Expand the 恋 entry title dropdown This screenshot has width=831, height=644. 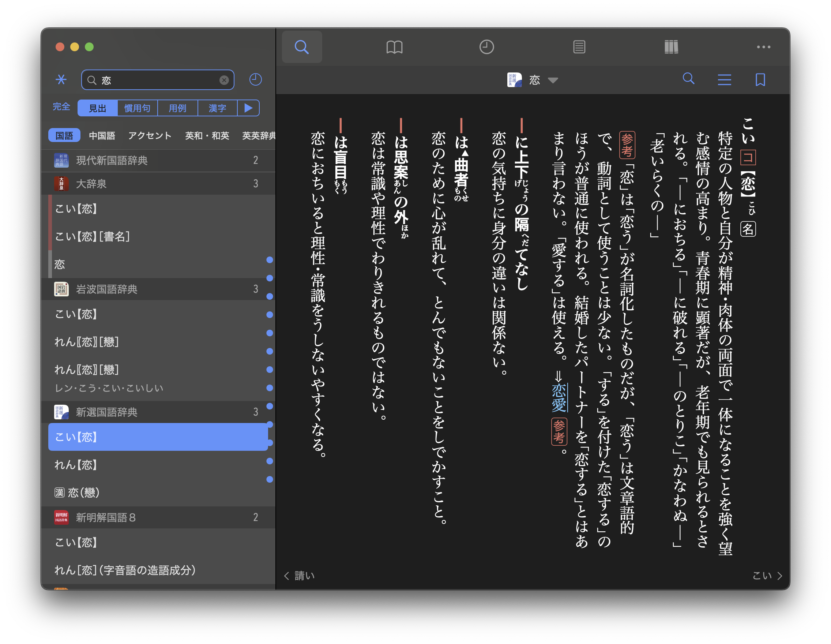553,80
